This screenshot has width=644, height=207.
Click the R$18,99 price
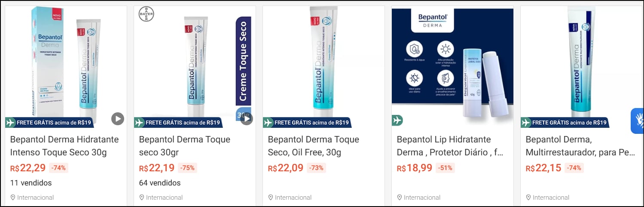coord(415,168)
